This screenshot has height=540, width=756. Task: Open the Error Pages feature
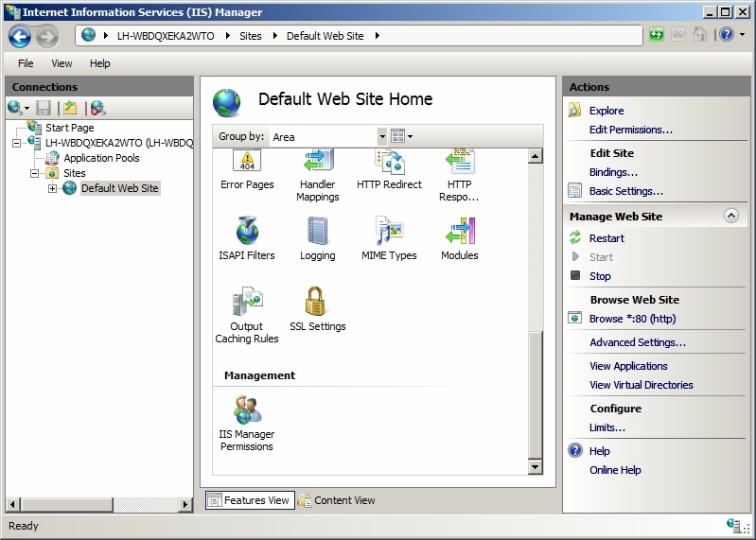[x=247, y=169]
